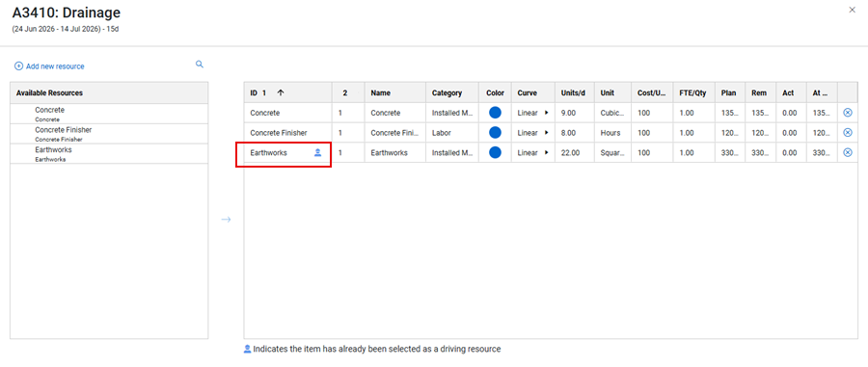The width and height of the screenshot is (868, 367).
Task: Click the Concrete Finisher ID cell
Action: point(287,133)
